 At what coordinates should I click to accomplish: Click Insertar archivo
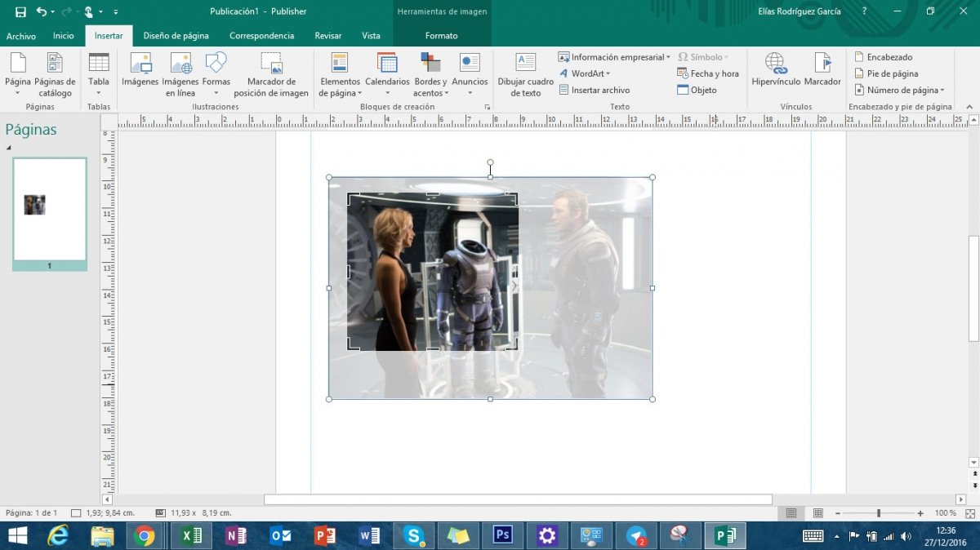pos(594,90)
